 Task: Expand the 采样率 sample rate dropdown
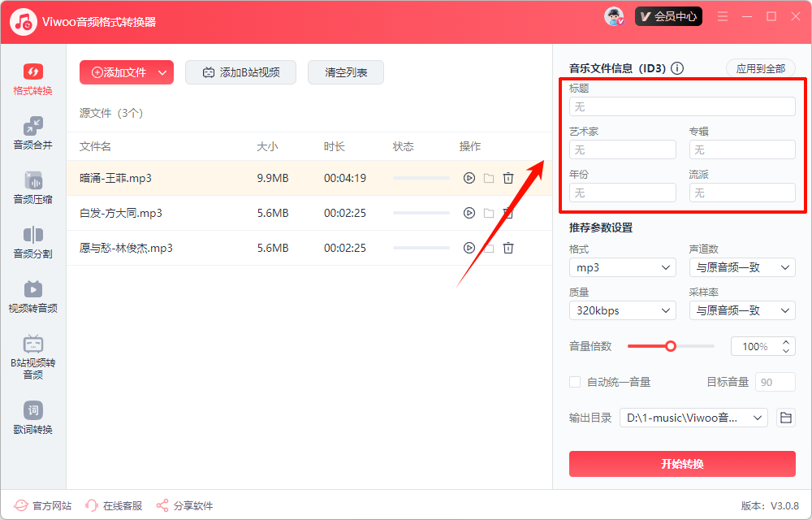[741, 310]
